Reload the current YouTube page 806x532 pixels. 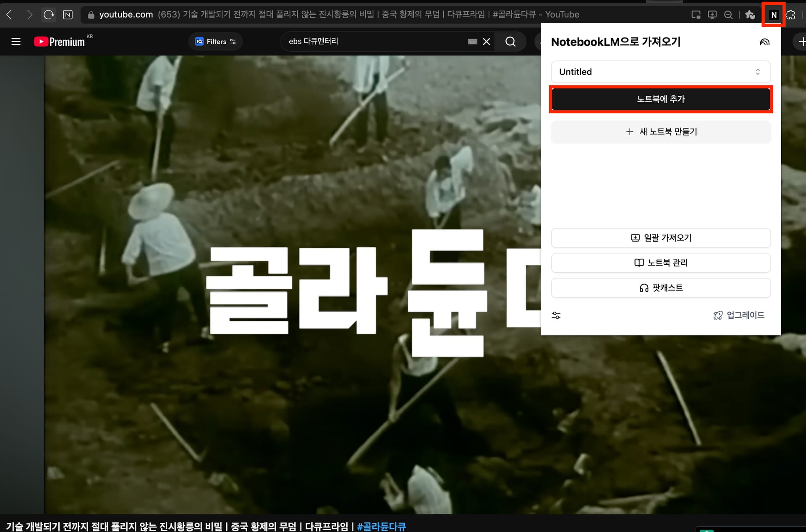49,15
